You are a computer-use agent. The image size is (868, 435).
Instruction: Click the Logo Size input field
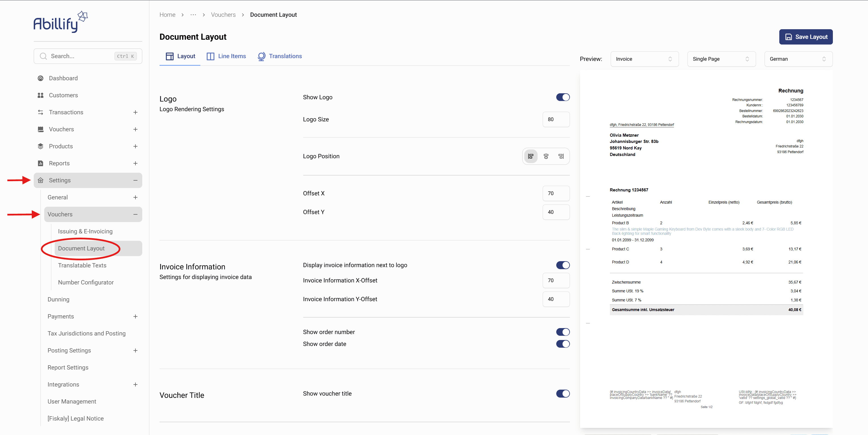pos(556,119)
